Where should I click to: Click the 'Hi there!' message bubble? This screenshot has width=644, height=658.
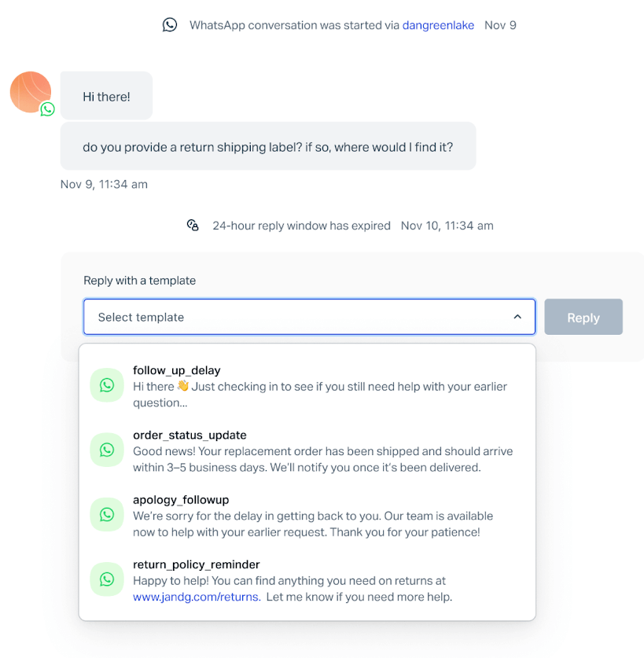106,96
